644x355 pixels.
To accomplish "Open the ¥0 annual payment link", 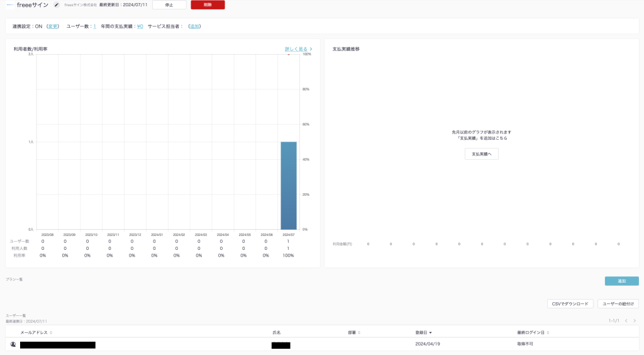I will coord(140,26).
